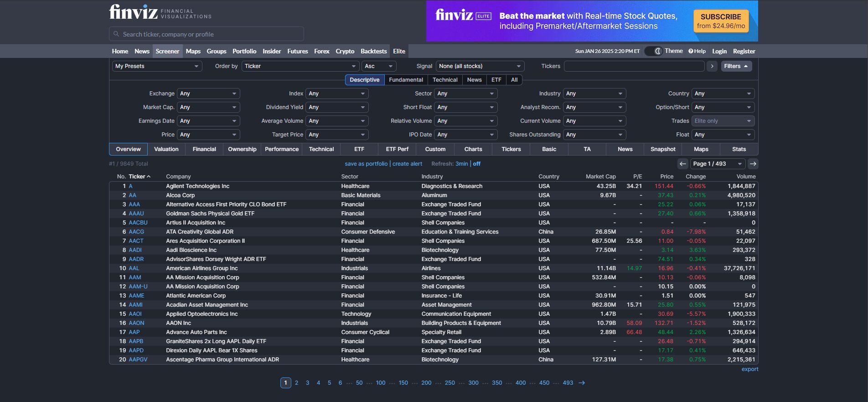
Task: Open the Page 1 / 493 selector
Action: pyautogui.click(x=718, y=164)
